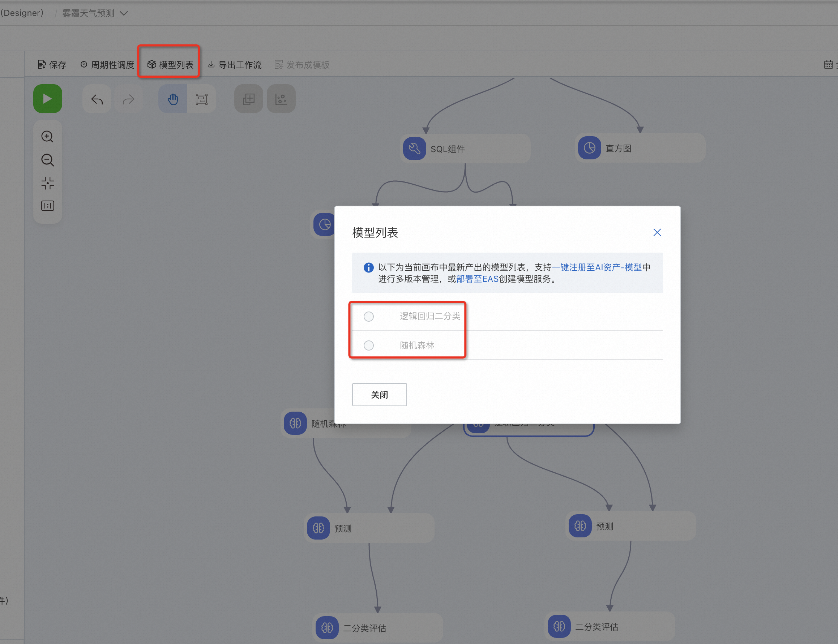Open 周期性调度 scheduling

point(107,65)
